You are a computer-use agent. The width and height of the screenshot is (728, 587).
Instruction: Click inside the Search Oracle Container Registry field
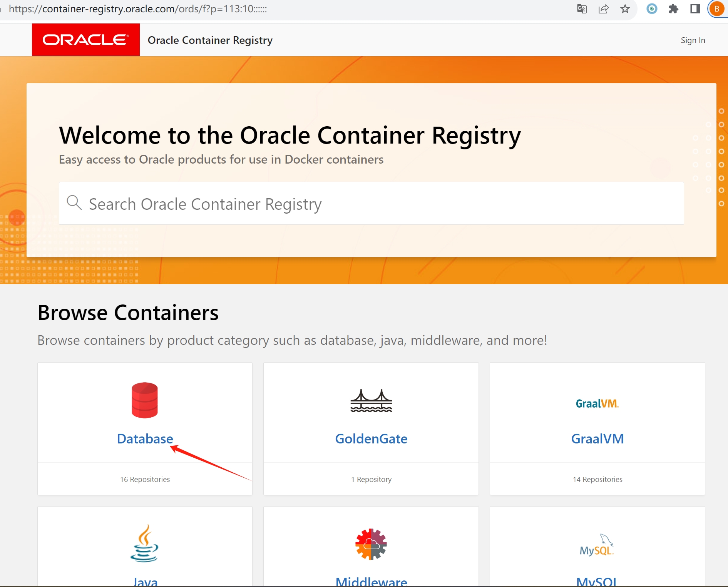pyautogui.click(x=269, y=204)
